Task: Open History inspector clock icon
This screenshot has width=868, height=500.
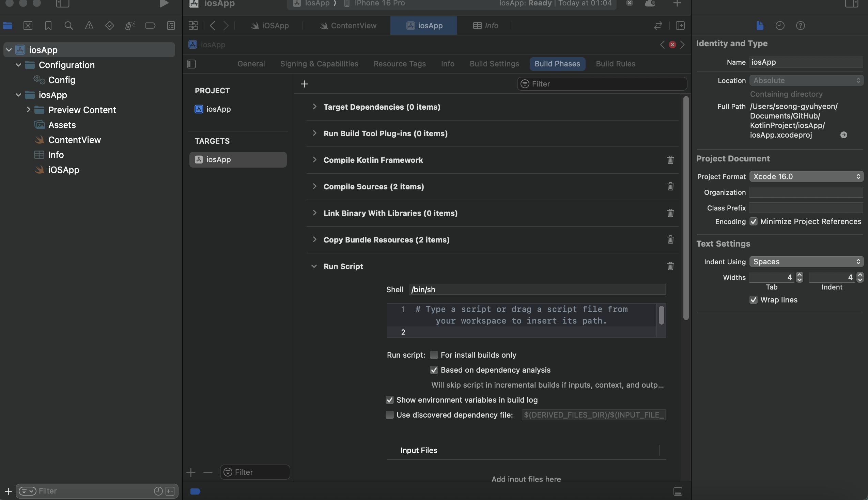Action: tap(780, 26)
